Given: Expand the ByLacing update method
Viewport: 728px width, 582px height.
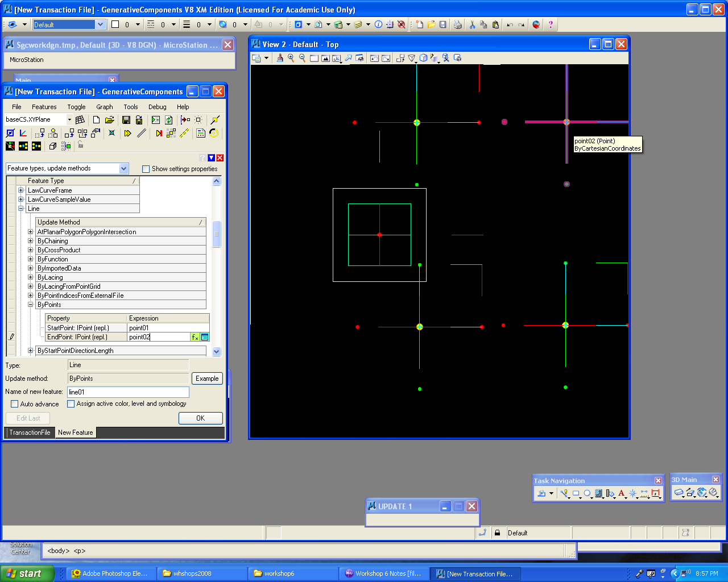Looking at the screenshot, I should pos(31,277).
